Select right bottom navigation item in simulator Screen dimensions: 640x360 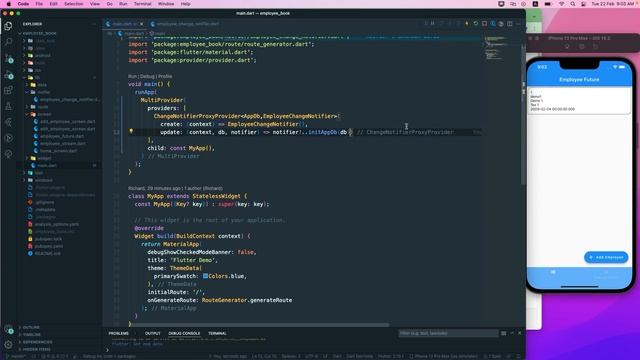(606, 274)
